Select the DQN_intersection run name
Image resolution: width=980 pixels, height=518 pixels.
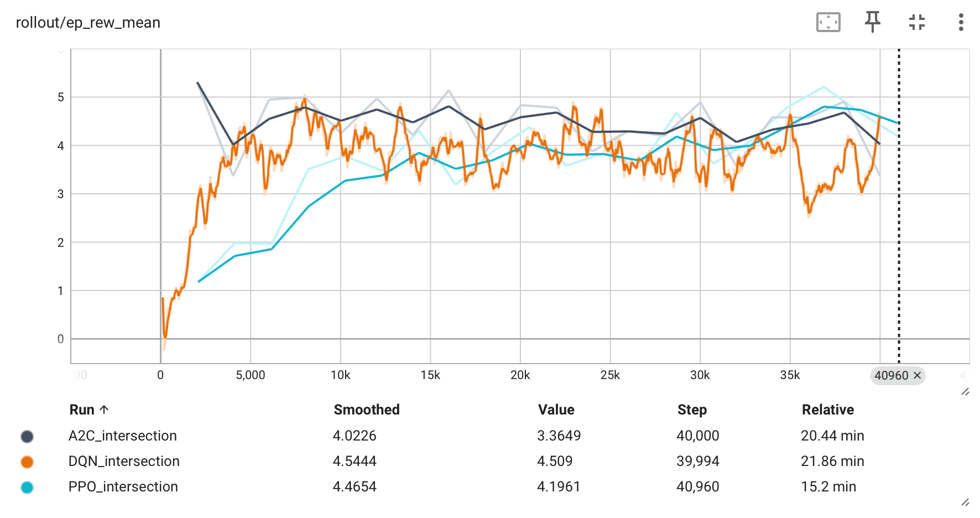coord(124,461)
